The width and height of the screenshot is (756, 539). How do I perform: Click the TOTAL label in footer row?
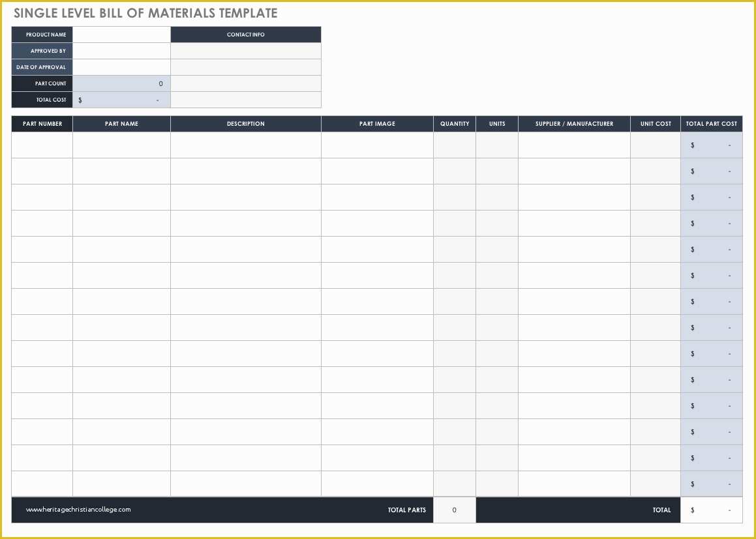661,510
